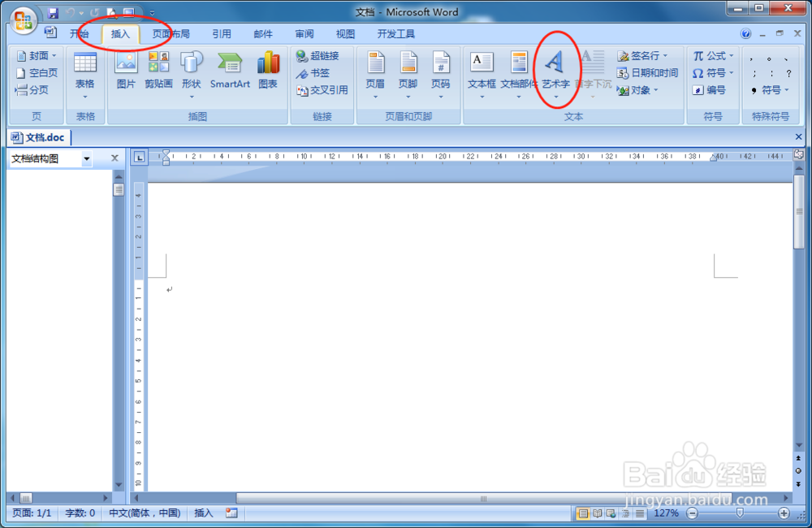Open the 引用 References tab
Screen dimensions: 812x528
[222, 34]
